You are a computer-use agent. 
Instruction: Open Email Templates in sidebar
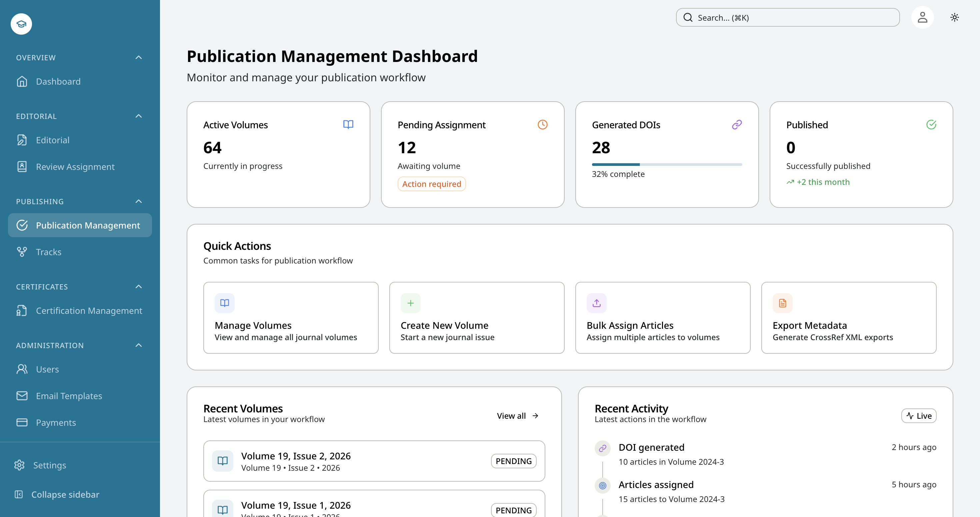80,396
